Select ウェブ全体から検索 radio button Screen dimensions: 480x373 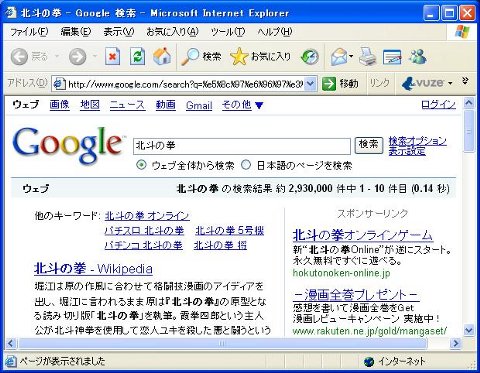click(x=141, y=165)
